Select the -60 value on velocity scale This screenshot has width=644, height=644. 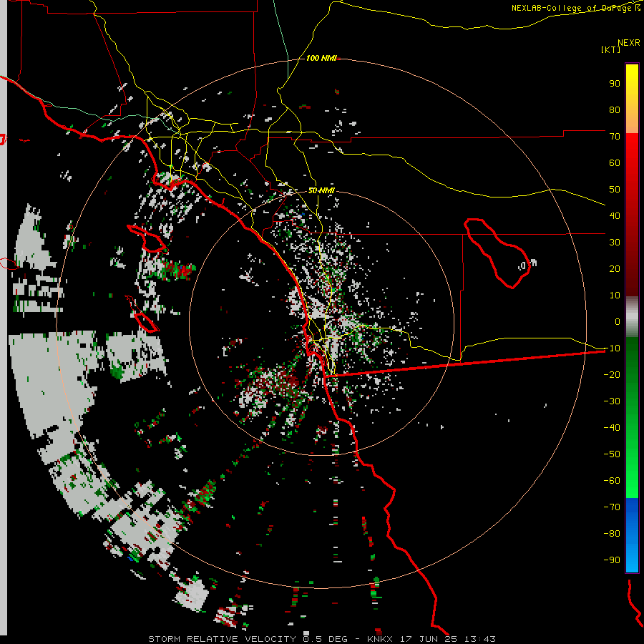[612, 481]
